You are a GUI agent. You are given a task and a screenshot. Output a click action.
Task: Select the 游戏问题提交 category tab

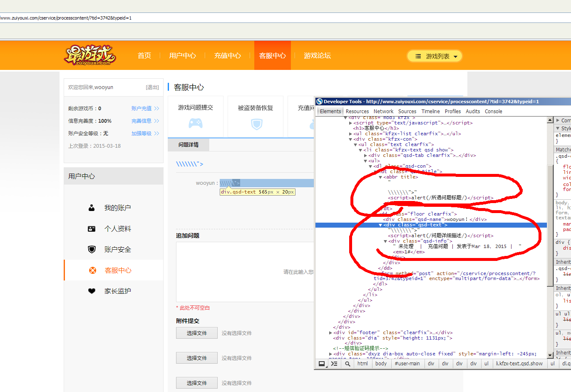pos(196,117)
